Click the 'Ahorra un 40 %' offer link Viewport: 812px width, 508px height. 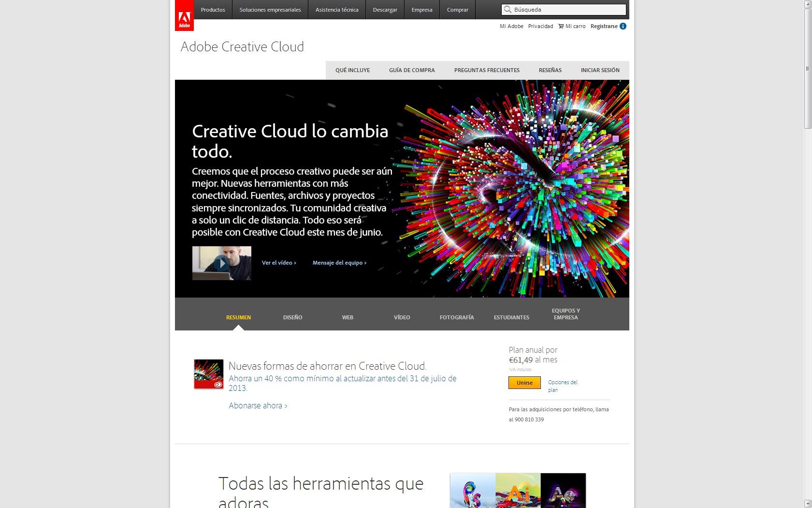(342, 383)
